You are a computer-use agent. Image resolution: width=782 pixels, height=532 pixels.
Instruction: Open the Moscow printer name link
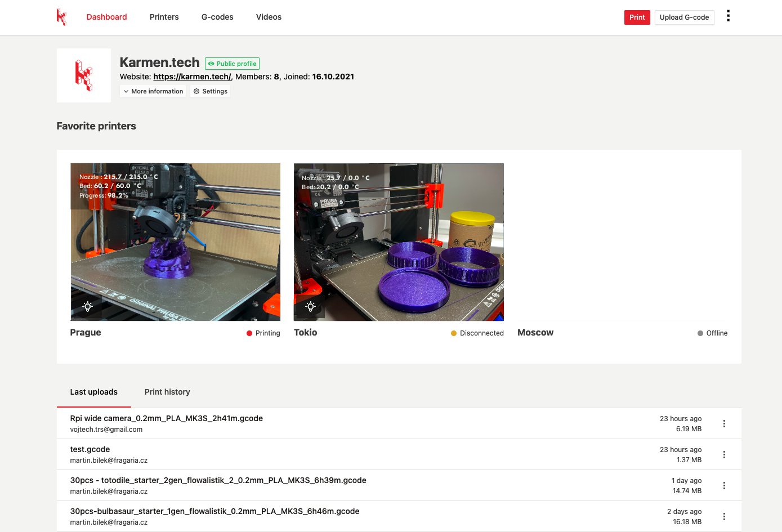pyautogui.click(x=535, y=332)
